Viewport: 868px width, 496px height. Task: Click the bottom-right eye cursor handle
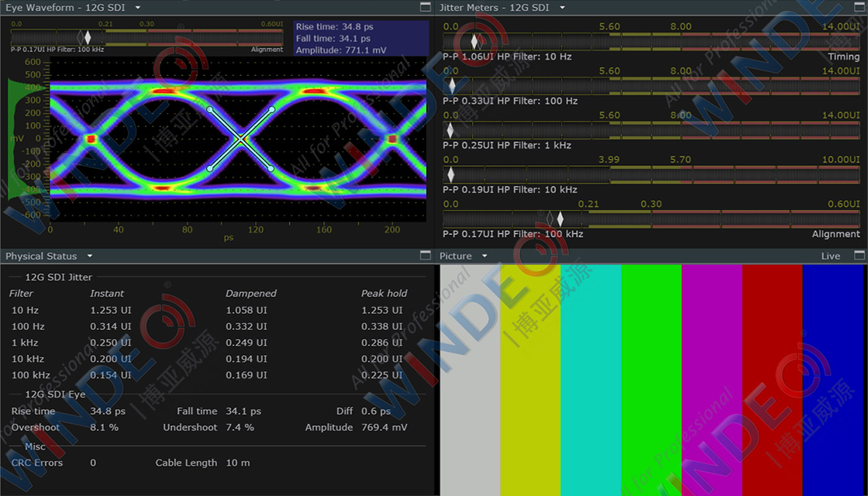pos(271,168)
